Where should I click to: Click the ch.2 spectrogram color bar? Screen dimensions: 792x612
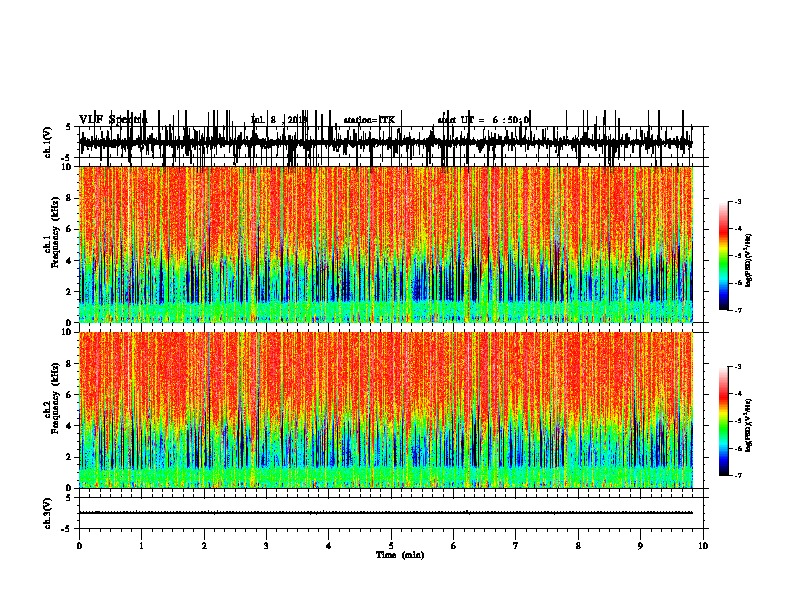coord(724,421)
